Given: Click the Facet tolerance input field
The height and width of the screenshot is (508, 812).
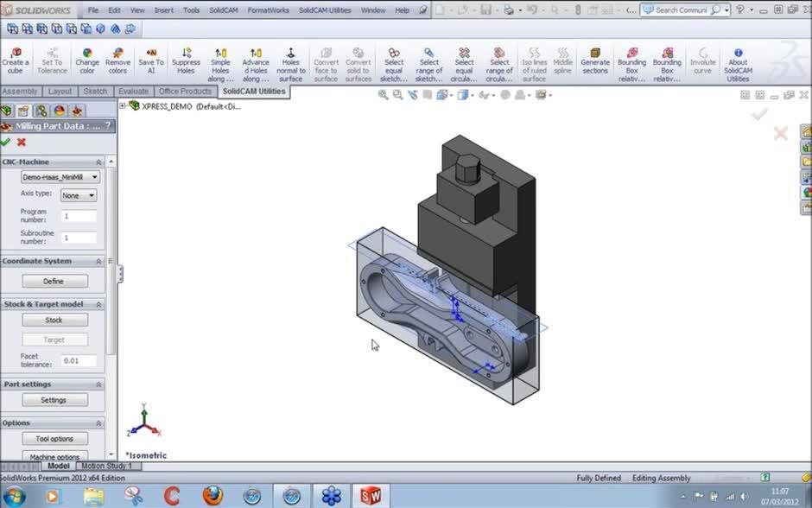Looking at the screenshot, I should (79, 360).
